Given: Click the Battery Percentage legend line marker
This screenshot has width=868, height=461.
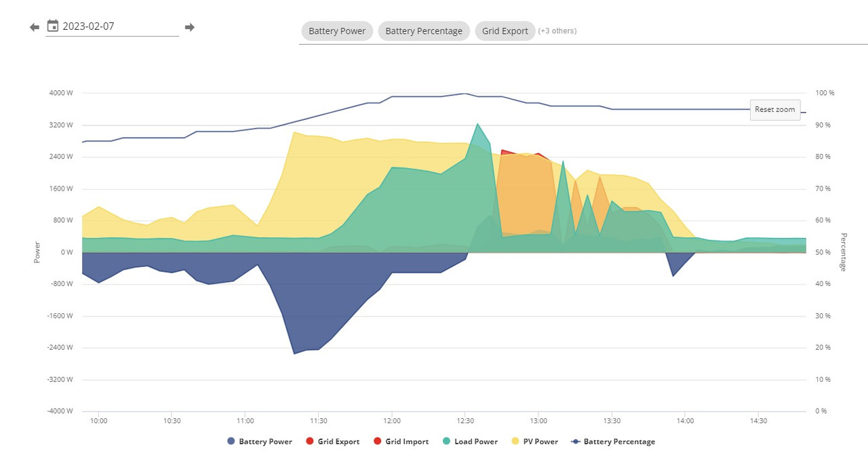Looking at the screenshot, I should [576, 441].
